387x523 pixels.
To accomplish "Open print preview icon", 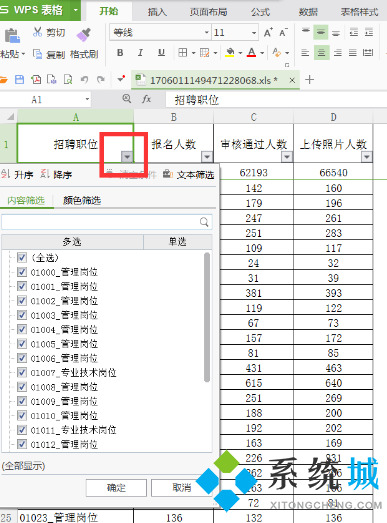I will click(x=68, y=80).
